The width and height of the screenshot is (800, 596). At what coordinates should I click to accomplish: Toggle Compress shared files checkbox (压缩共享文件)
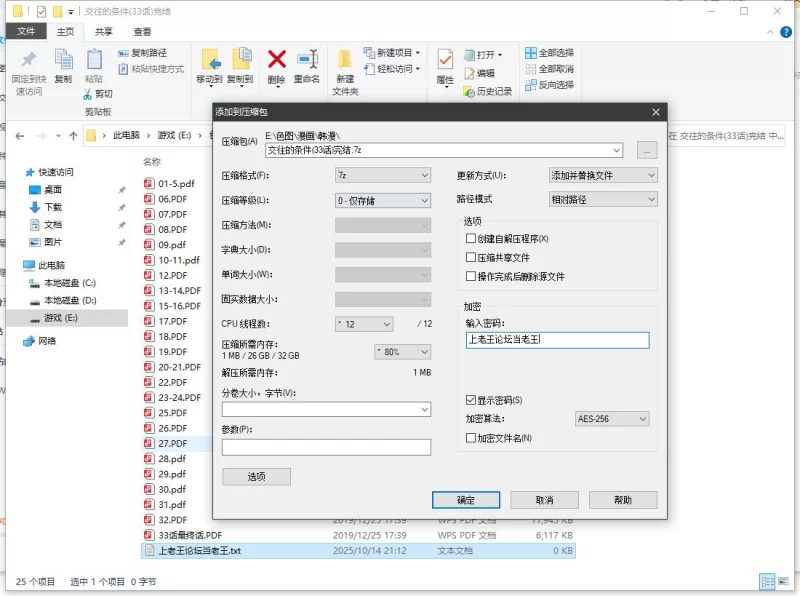coord(471,257)
